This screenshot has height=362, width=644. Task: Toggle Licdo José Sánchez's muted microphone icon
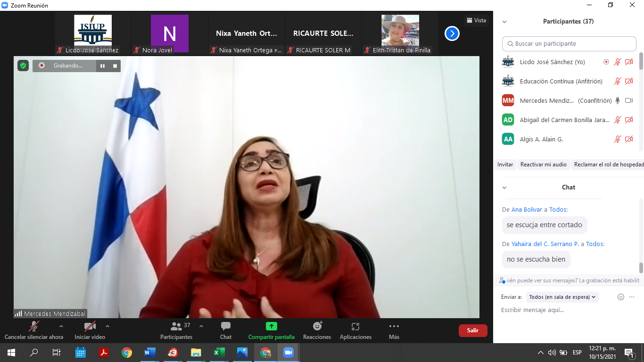tap(618, 62)
